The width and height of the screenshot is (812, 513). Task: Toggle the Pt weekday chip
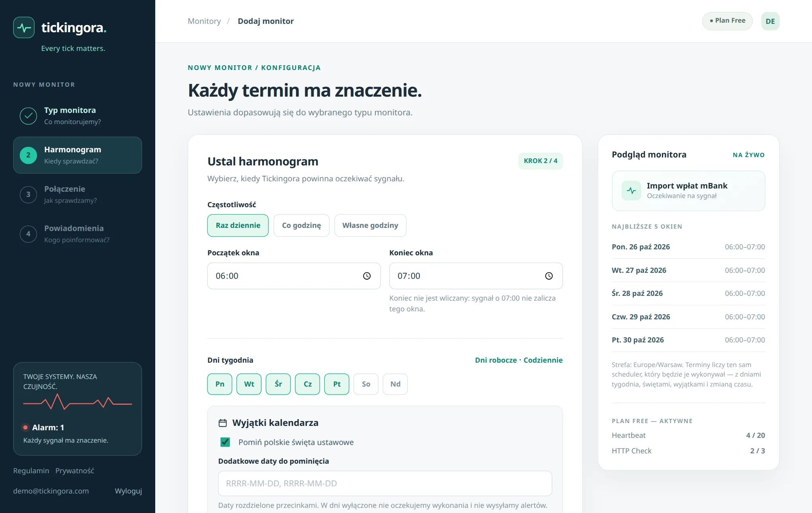click(x=337, y=384)
